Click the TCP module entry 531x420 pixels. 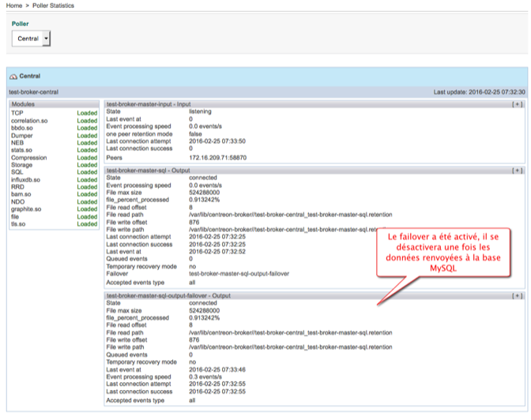pos(17,113)
